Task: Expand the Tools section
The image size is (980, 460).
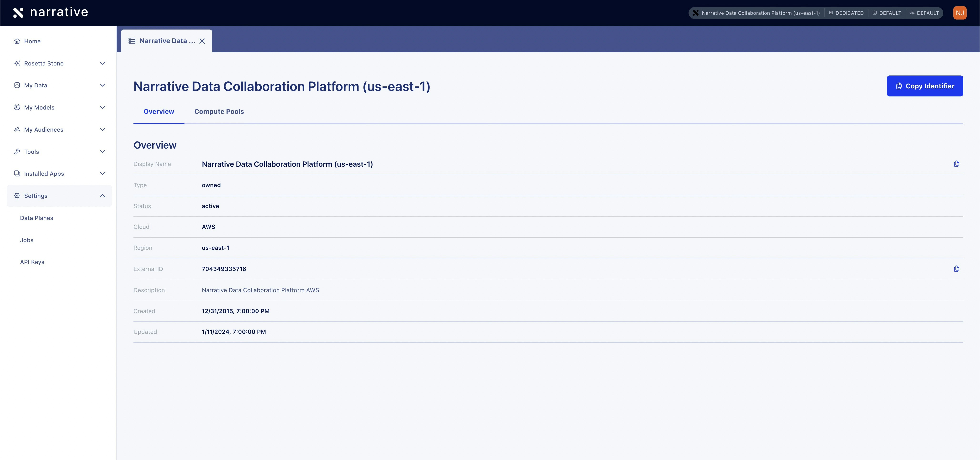Action: 102,151
